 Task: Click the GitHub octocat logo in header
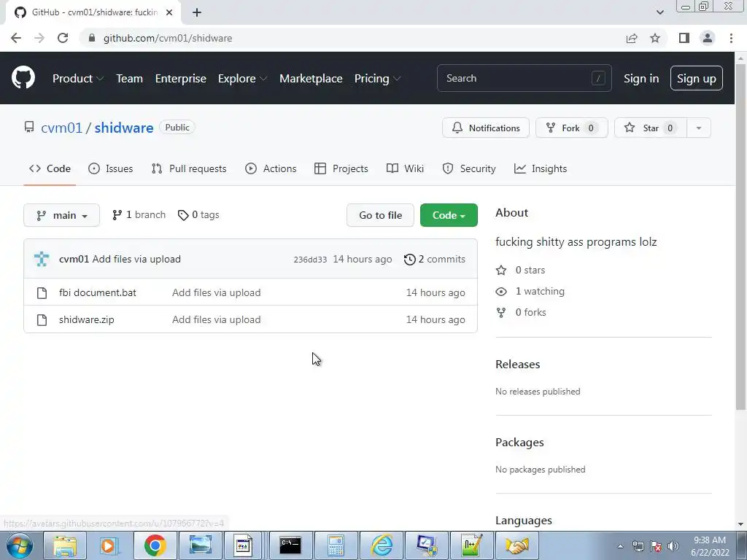23,78
